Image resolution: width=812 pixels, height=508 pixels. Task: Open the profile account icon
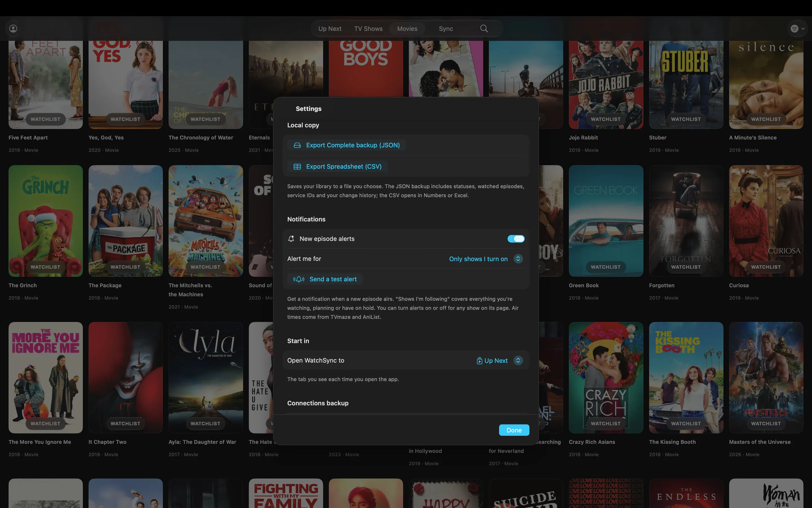pyautogui.click(x=13, y=29)
